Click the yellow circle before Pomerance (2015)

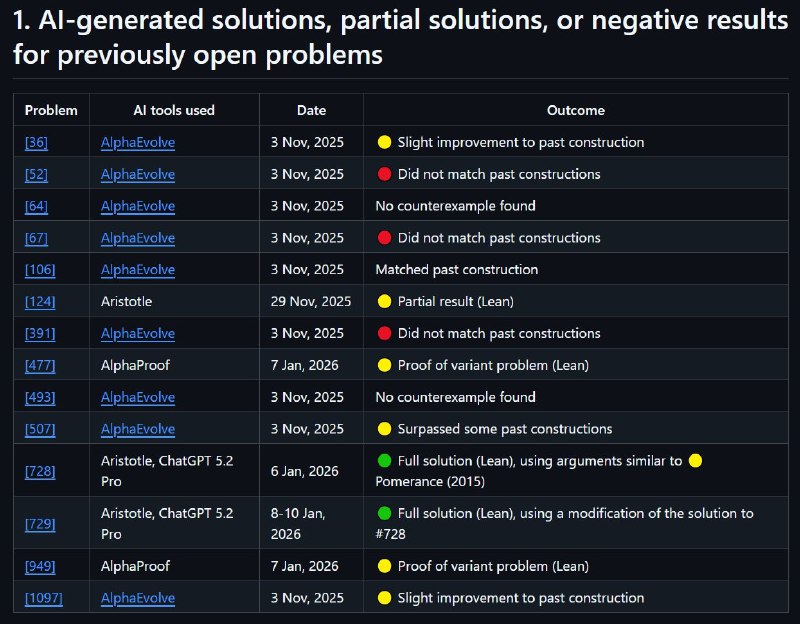point(696,461)
